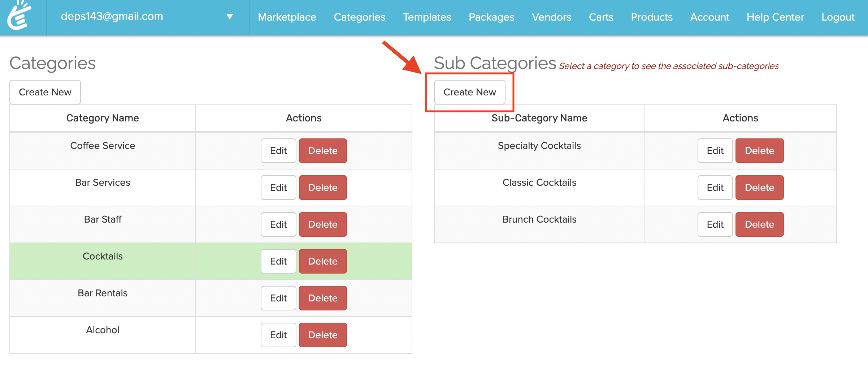
Task: Delete the Alcohol category
Action: coord(323,335)
